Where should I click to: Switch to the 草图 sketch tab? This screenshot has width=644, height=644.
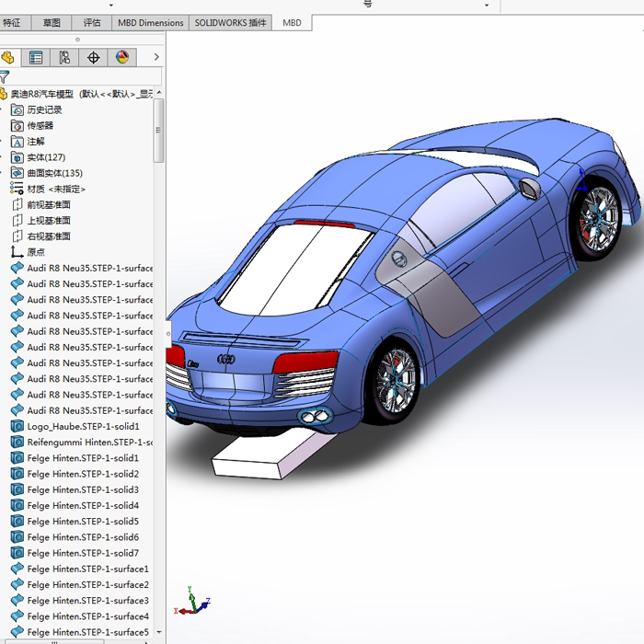click(52, 23)
